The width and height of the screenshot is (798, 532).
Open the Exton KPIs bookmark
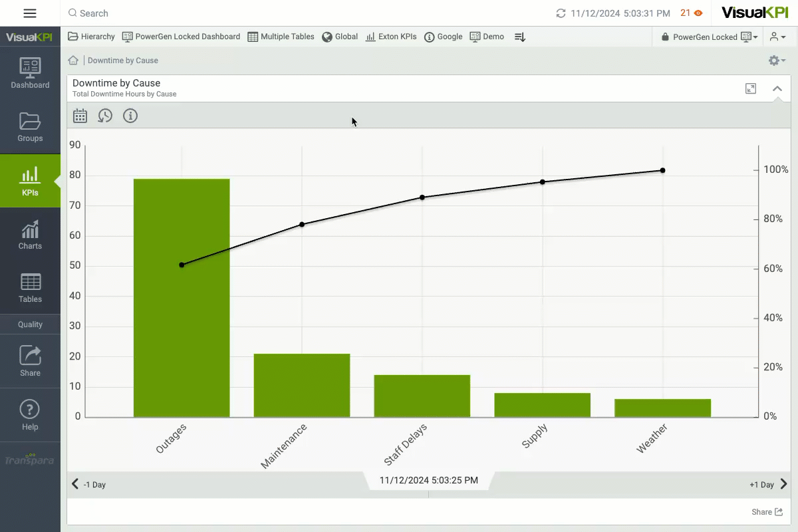coord(391,37)
